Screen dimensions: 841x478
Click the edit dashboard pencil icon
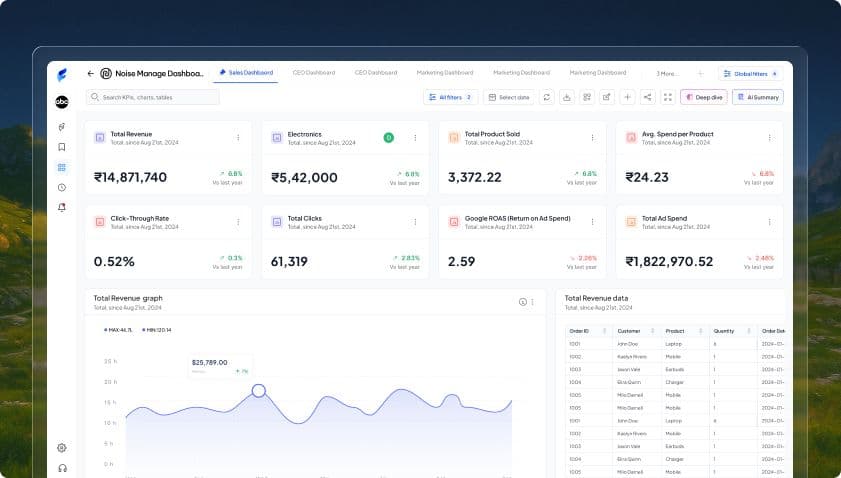(607, 97)
